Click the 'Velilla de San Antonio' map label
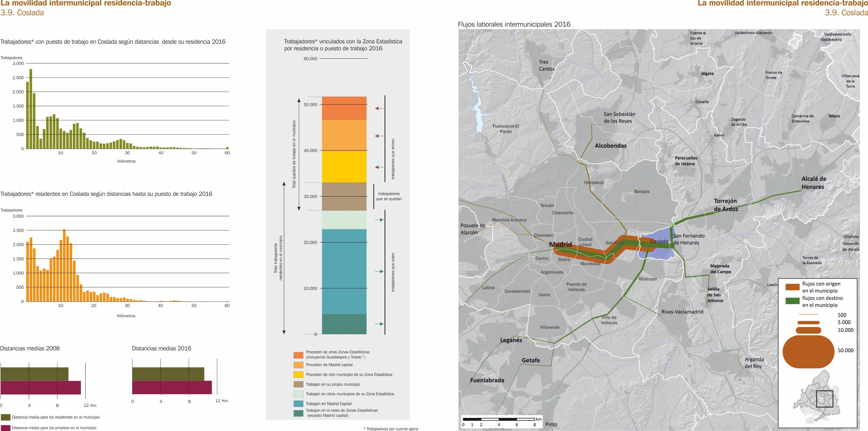This screenshot has height=431, width=868. 715,295
